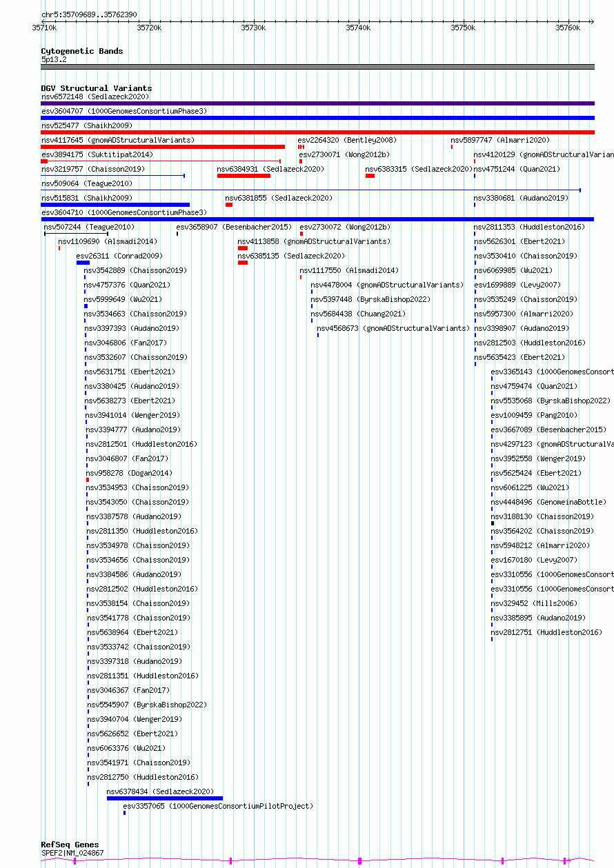Click the nsv1109690 (Alsmadi2014) label

tap(108, 241)
